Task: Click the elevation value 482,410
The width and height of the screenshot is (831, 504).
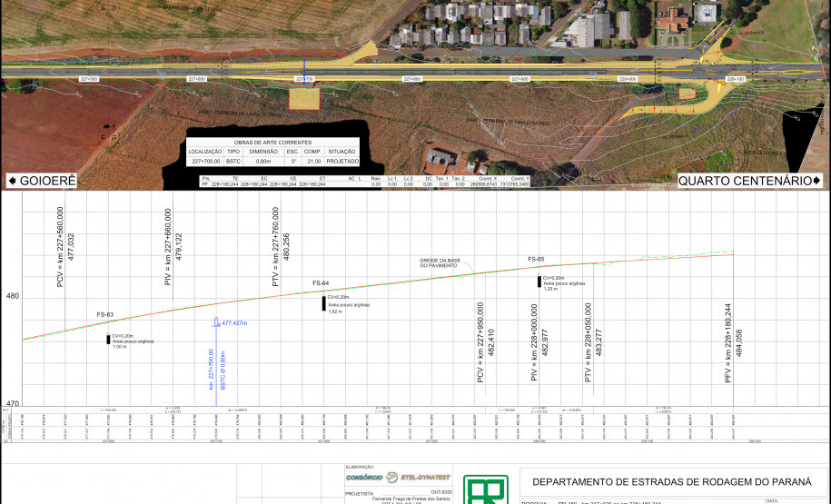Action: point(491,342)
